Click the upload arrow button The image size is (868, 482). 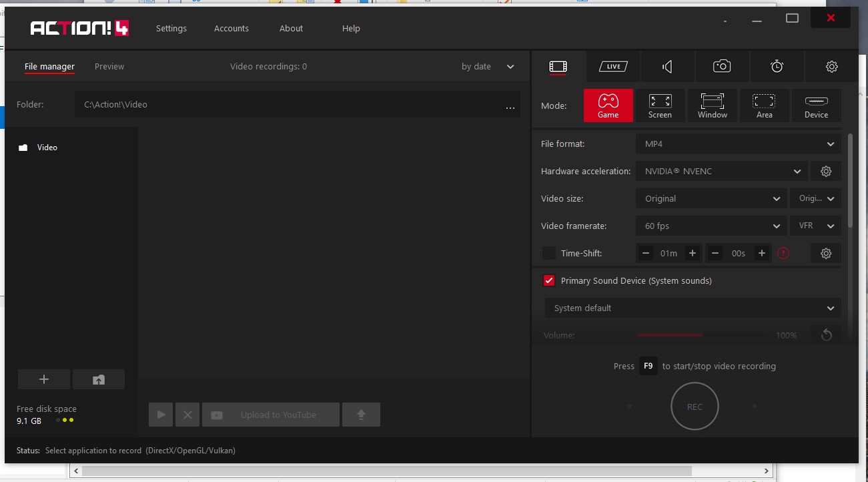coord(361,415)
